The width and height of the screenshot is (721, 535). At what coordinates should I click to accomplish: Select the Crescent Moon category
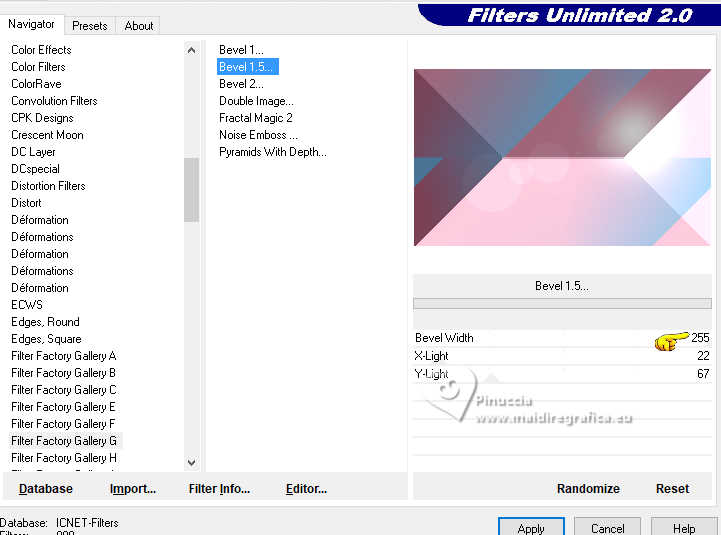point(47,135)
